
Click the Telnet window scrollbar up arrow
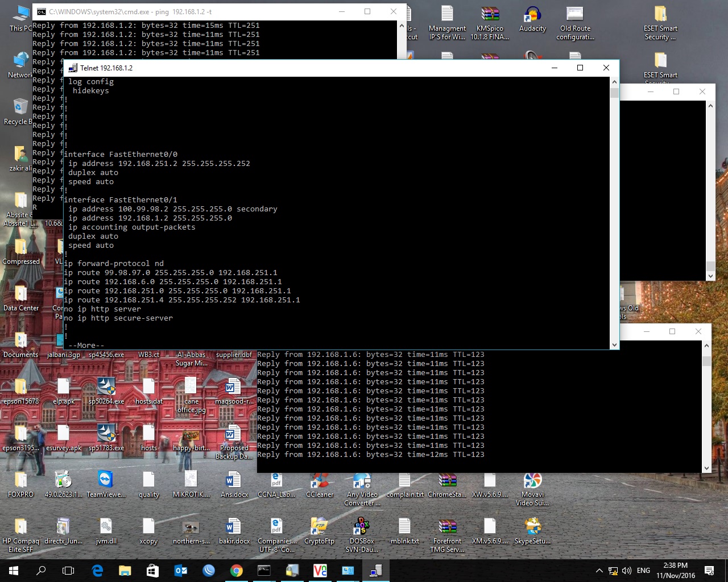pyautogui.click(x=614, y=82)
